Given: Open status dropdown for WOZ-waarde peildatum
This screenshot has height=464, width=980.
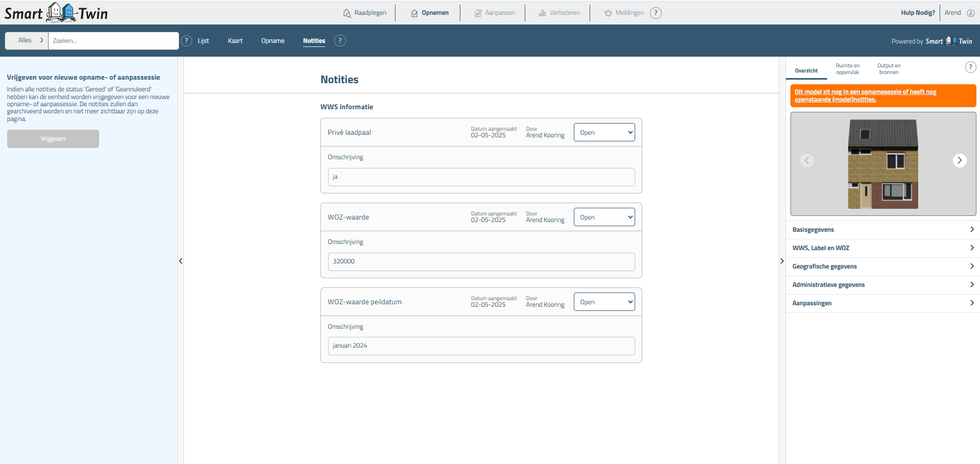Looking at the screenshot, I should pos(604,302).
